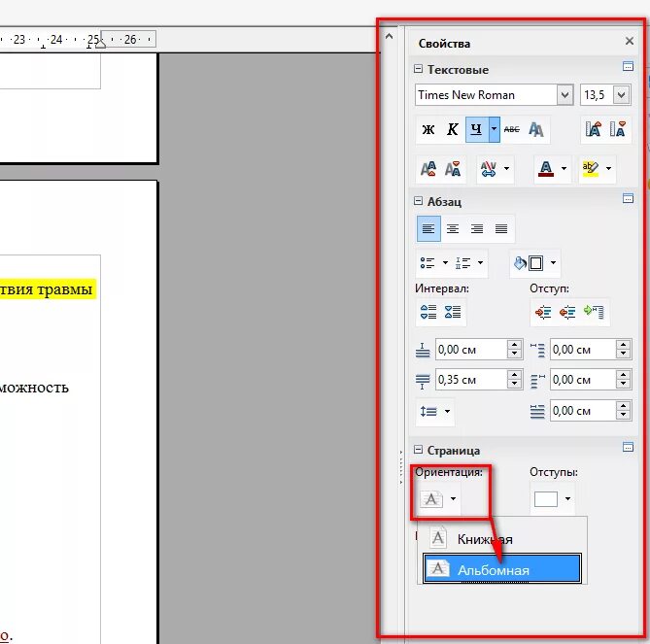Viewport: 650px width, 644px height.
Task: Click sidebar collapse handle dots
Action: pos(401,467)
